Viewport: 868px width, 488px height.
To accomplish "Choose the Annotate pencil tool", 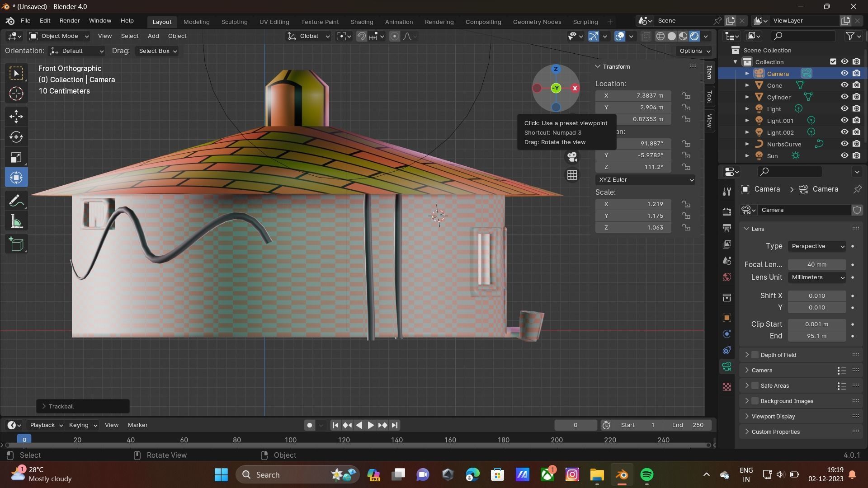I will (x=16, y=201).
